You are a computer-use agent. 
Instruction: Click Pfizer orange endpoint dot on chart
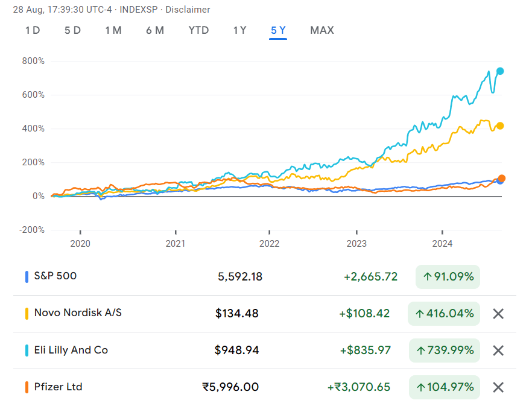click(x=501, y=179)
